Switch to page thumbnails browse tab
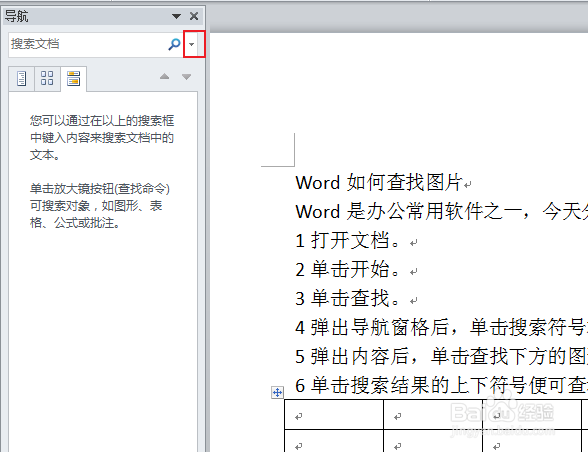Screen dimensions: 588x452 (47, 79)
